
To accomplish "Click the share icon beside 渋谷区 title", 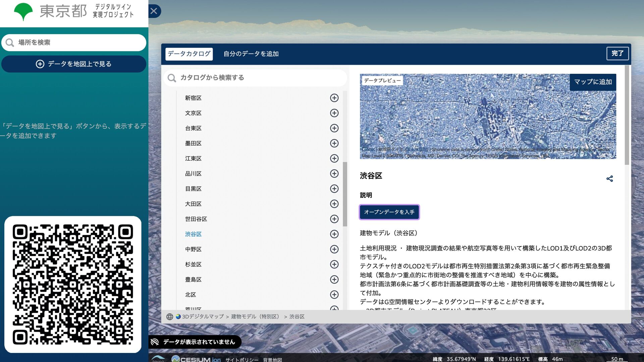I will click(609, 179).
